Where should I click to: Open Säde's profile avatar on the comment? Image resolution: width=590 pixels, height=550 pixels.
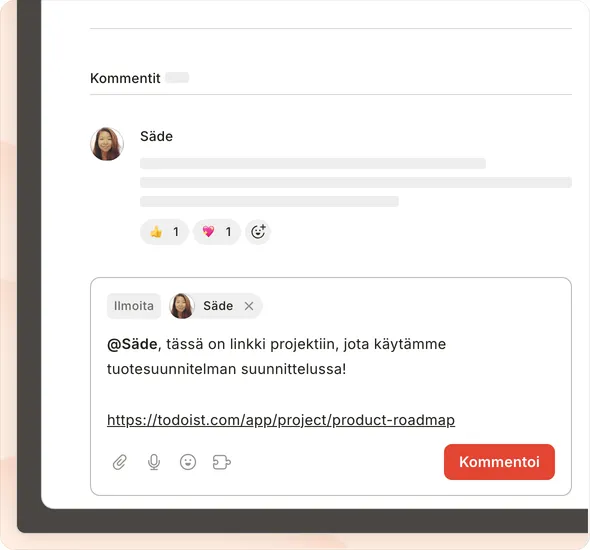[107, 144]
